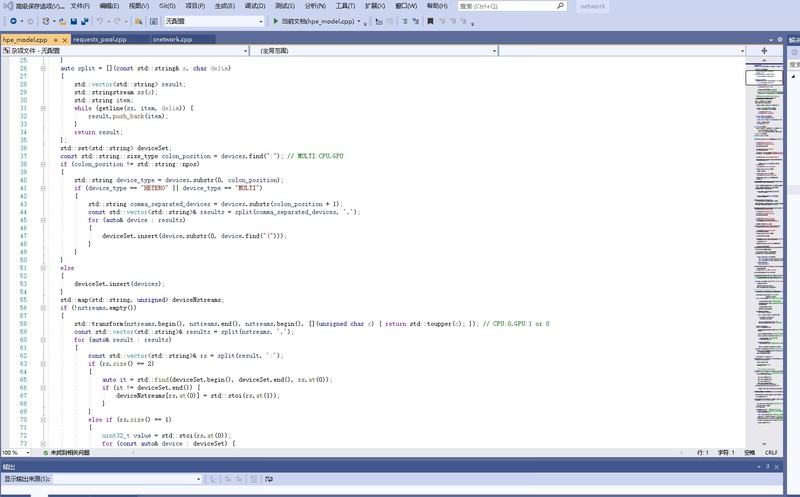This screenshot has height=497, width=800.
Task: Click the CRLF line ending indicator
Action: (771, 453)
